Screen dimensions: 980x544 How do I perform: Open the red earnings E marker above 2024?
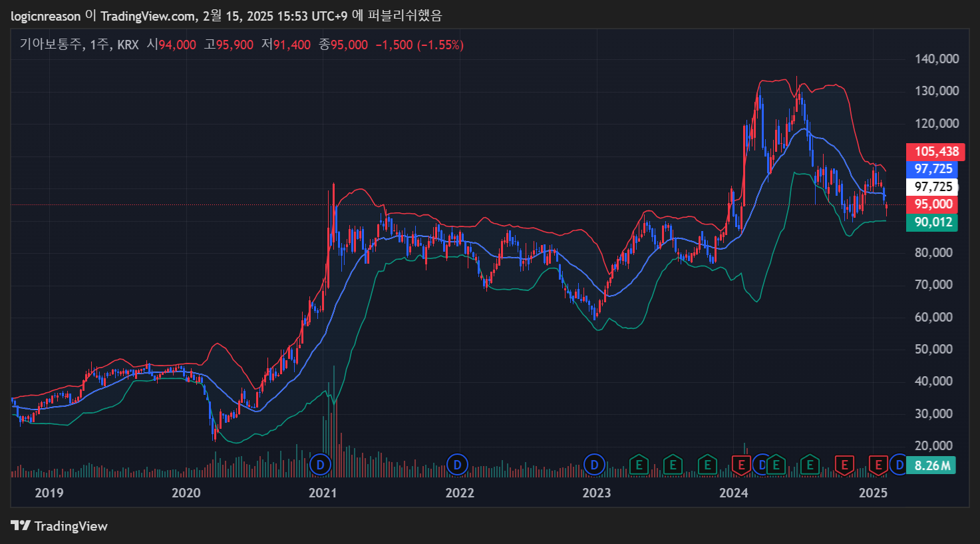741,464
